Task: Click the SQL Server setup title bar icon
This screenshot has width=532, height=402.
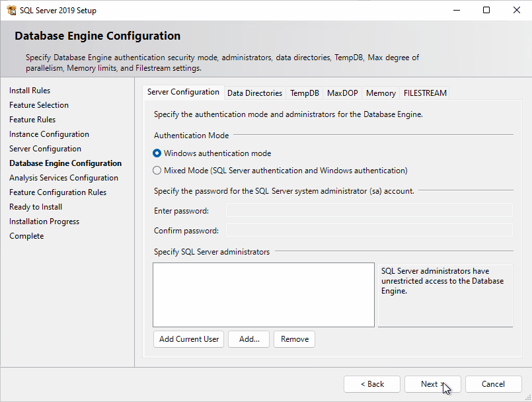Action: 11,10
